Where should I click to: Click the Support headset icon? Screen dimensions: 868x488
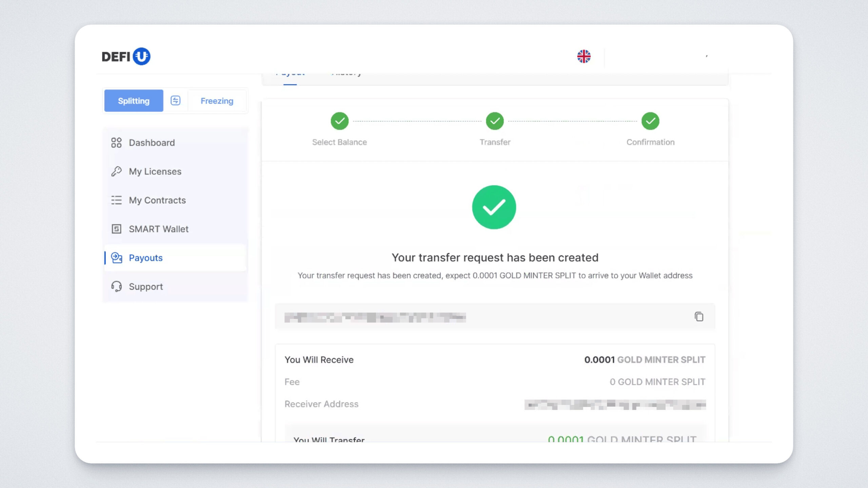click(116, 287)
